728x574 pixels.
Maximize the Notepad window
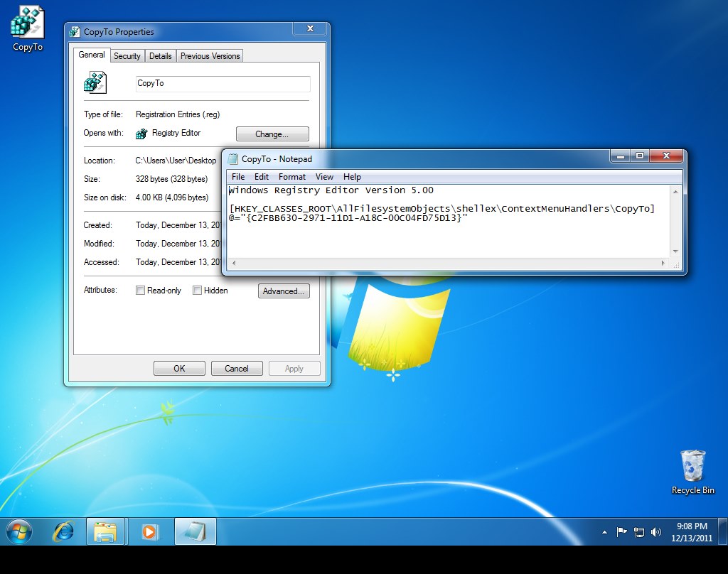640,156
